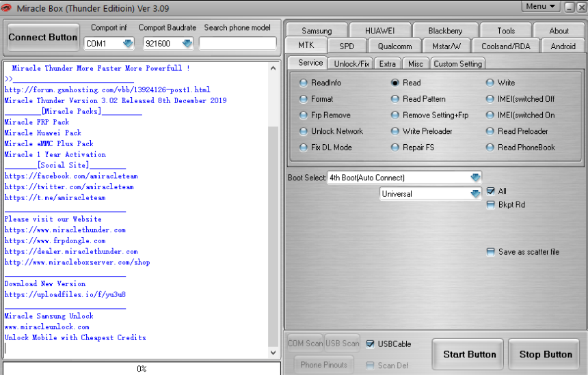Open the Android tab
588x375 pixels.
pos(563,46)
